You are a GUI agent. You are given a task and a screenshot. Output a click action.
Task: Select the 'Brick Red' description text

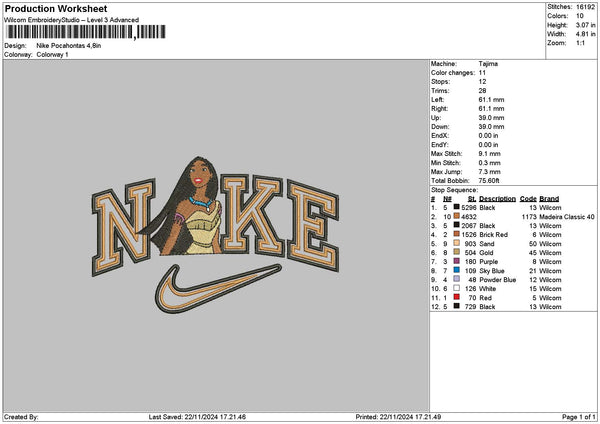(x=494, y=235)
